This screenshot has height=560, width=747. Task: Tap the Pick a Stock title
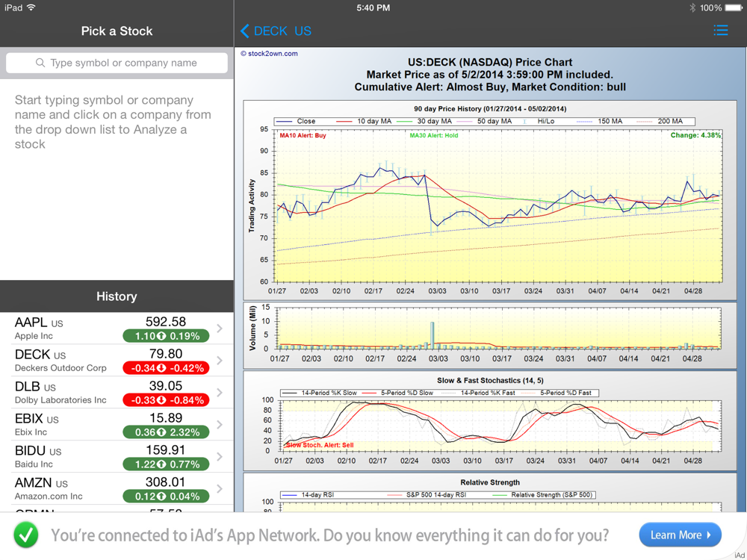(x=117, y=31)
